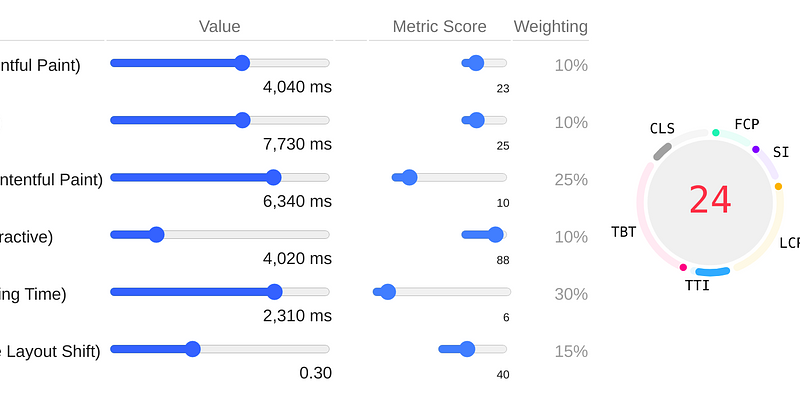Click the Metric Score column header
This screenshot has width=800, height=400.
440,27
